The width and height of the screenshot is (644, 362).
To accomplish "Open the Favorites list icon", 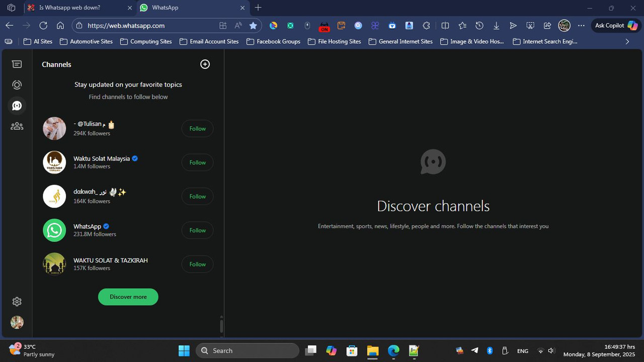I will (462, 25).
